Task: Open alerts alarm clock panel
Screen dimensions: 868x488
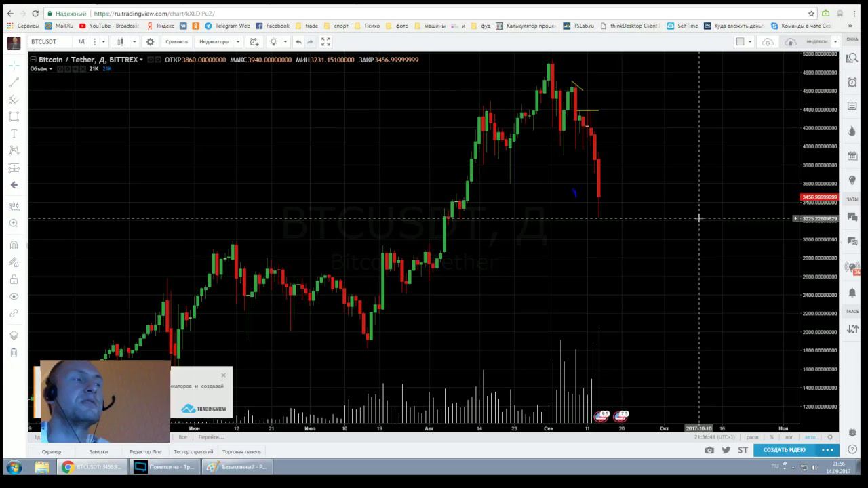Action: 852,82
